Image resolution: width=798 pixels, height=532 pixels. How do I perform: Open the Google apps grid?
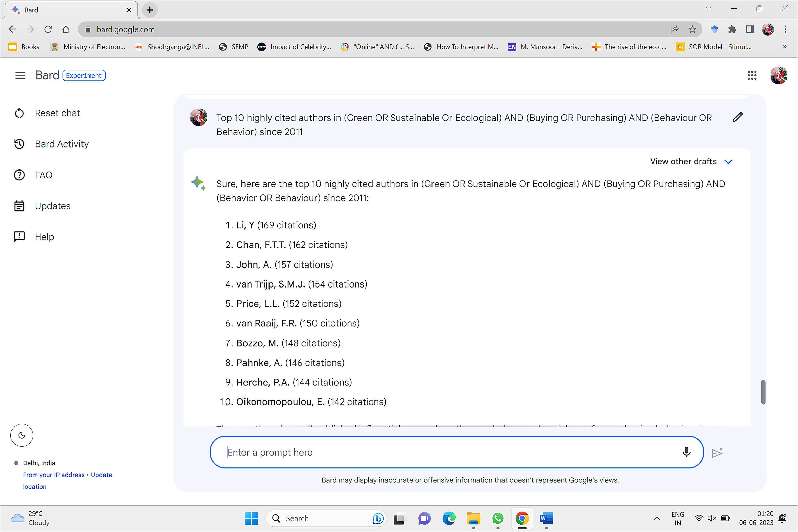(x=752, y=75)
